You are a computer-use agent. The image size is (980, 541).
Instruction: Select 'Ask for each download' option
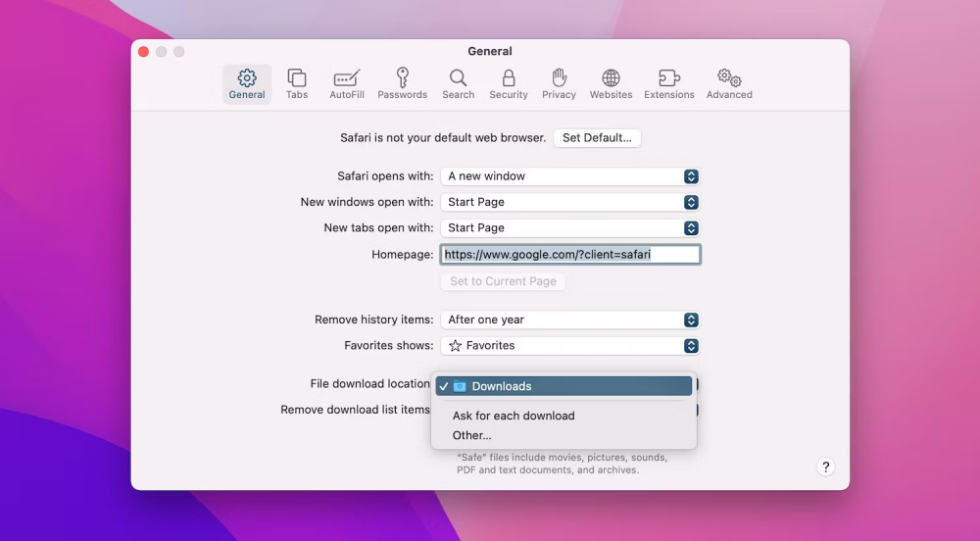tap(514, 416)
